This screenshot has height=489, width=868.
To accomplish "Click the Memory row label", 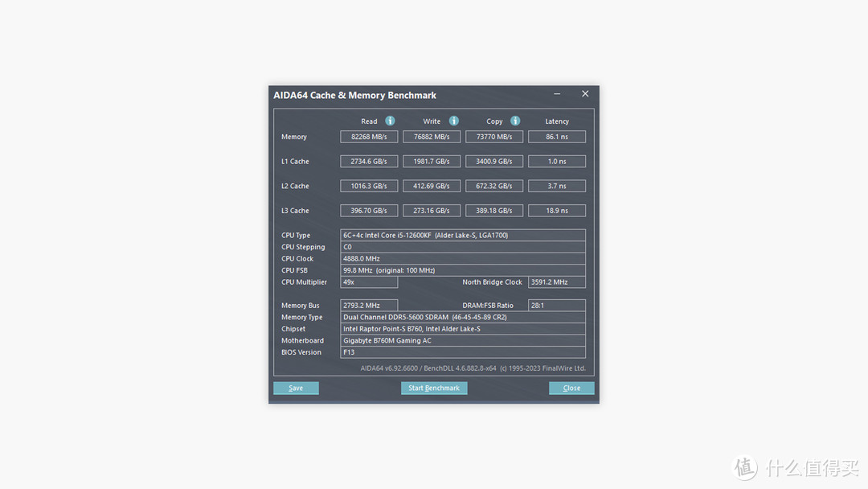I will pos(294,137).
